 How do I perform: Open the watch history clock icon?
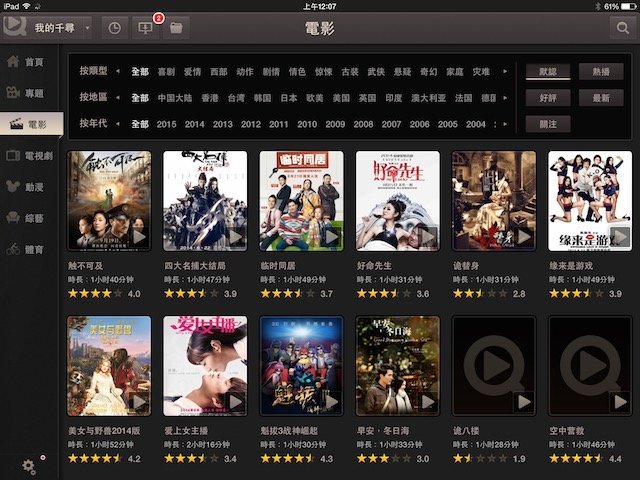point(114,27)
